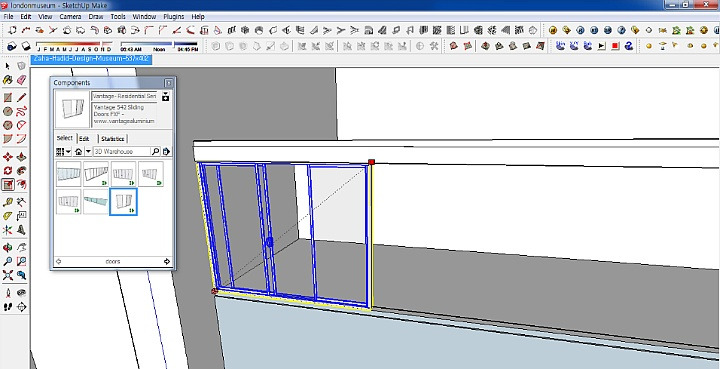Open the Camera menu
Screen dimensions: 720x369
[70, 17]
